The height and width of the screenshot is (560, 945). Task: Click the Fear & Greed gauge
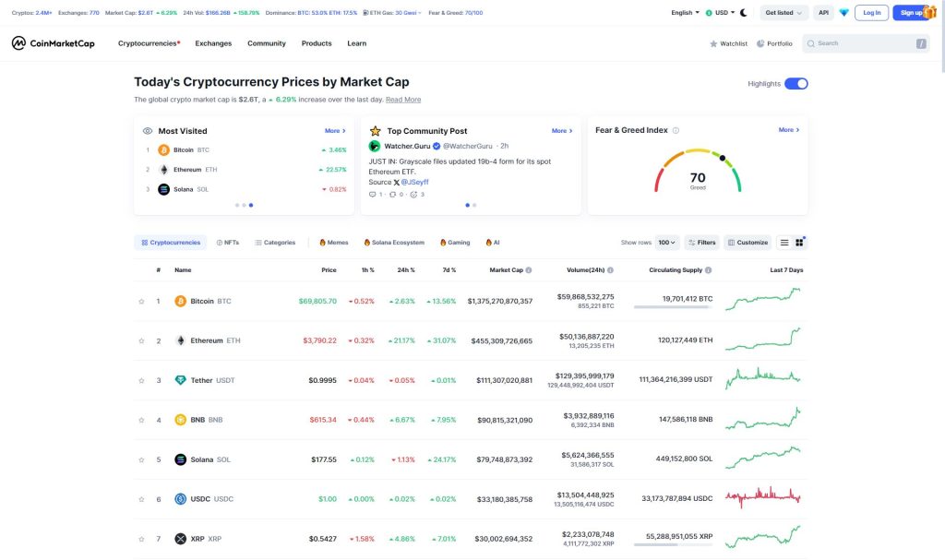[x=698, y=171]
